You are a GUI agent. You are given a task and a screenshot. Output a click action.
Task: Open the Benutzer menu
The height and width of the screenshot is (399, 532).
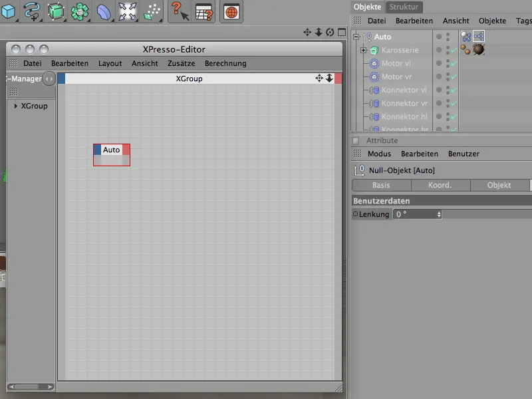coord(464,154)
